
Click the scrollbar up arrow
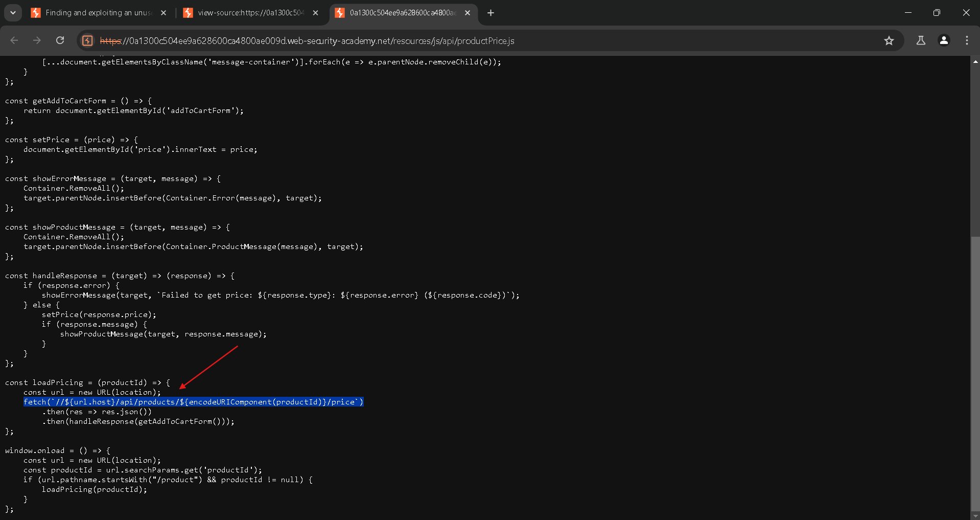[x=975, y=61]
